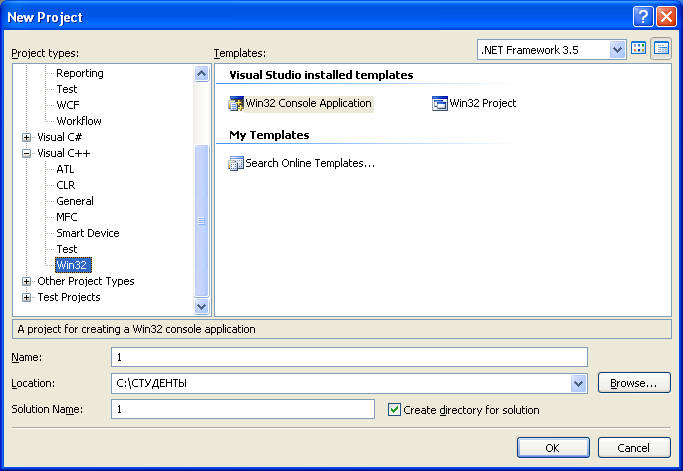Select the Win32 Project template icon
The height and width of the screenshot is (471, 683).
tap(440, 104)
